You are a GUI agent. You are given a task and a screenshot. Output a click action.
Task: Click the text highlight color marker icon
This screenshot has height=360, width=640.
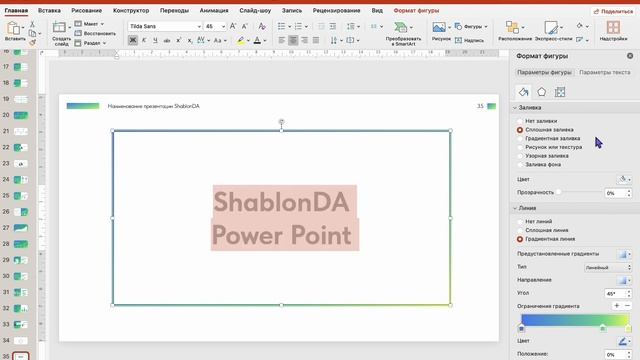[241, 40]
